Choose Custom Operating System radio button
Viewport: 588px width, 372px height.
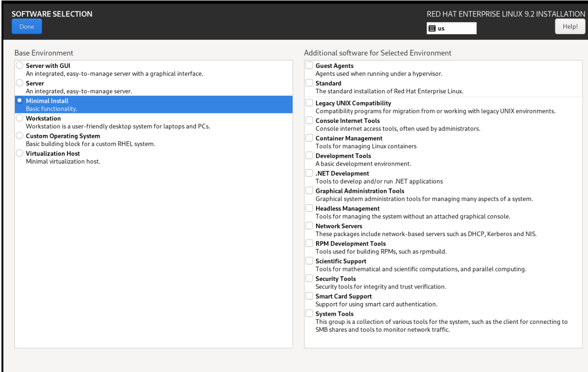[x=19, y=135]
